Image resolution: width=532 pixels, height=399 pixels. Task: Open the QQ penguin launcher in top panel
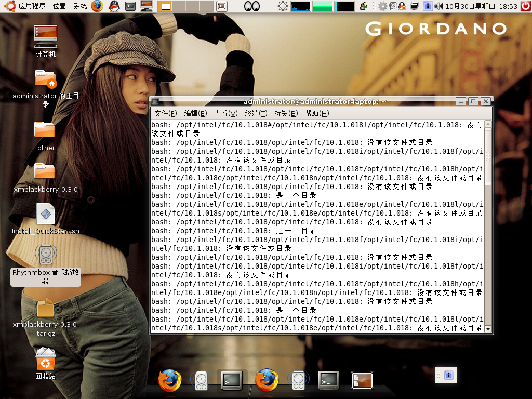tap(114, 6)
